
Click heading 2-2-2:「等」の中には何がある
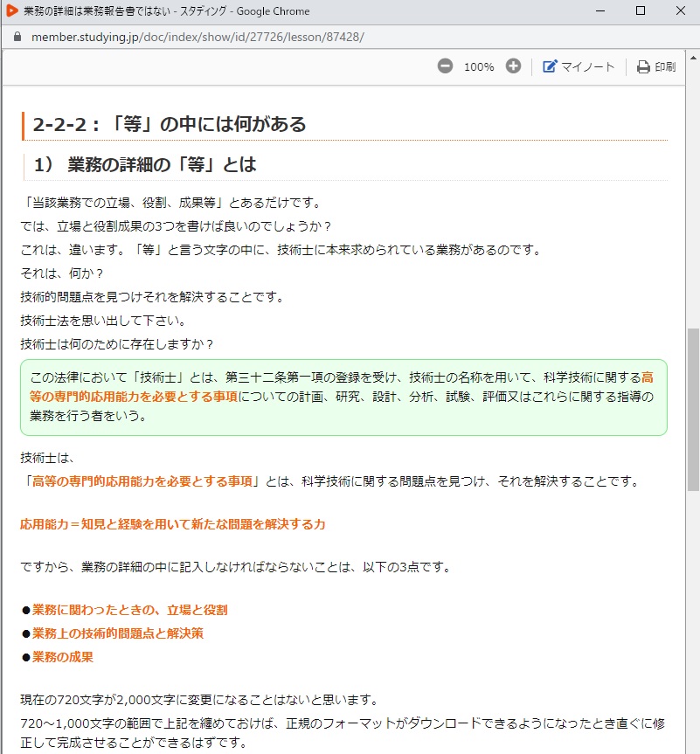[170, 125]
